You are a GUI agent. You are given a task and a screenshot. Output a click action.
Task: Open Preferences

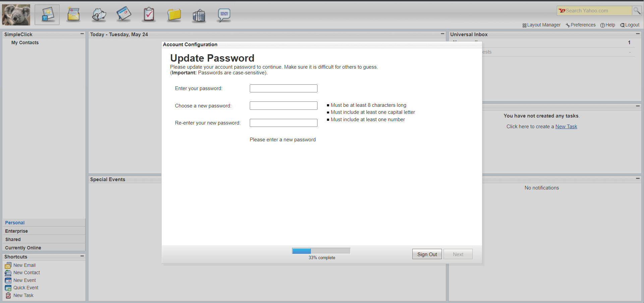point(581,25)
